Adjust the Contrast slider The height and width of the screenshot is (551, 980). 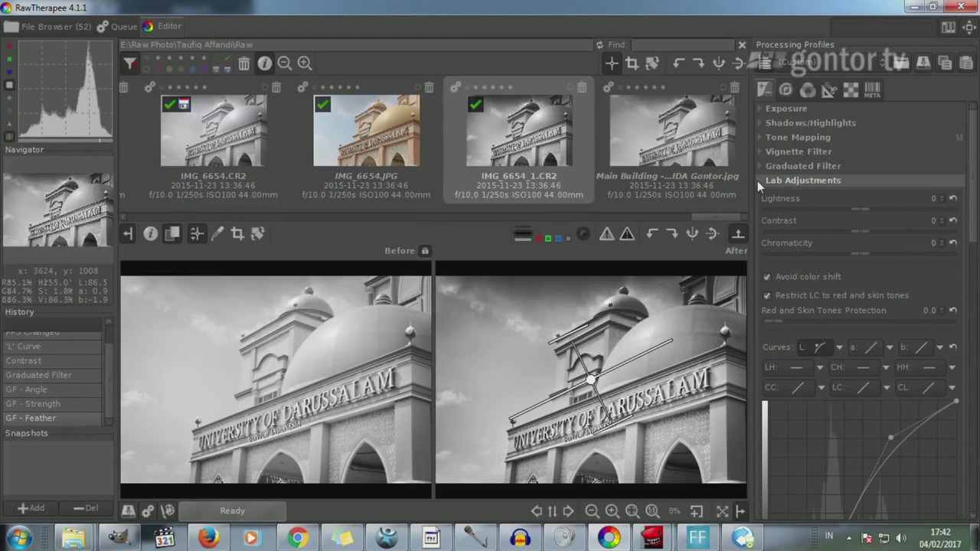(859, 231)
